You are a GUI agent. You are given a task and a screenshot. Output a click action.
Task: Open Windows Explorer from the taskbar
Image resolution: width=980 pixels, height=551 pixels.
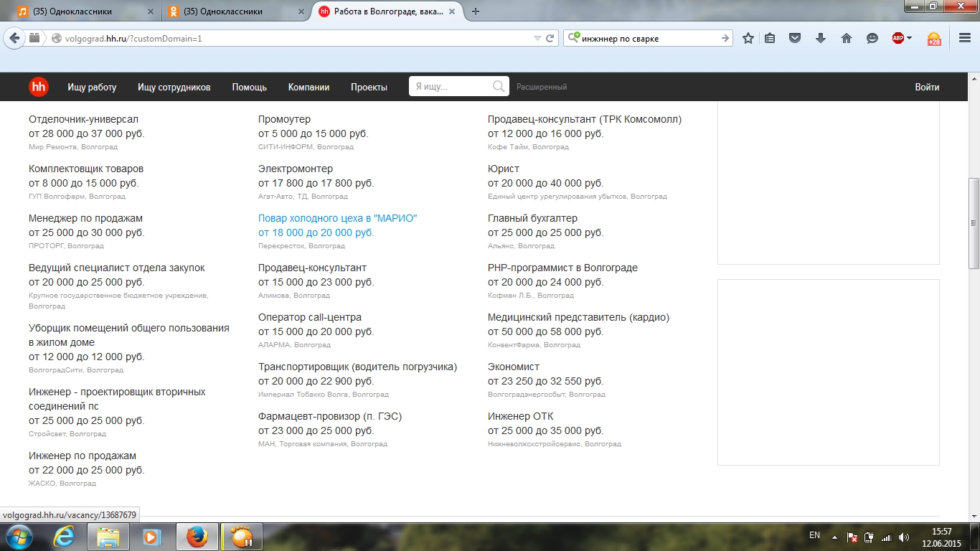click(x=108, y=537)
